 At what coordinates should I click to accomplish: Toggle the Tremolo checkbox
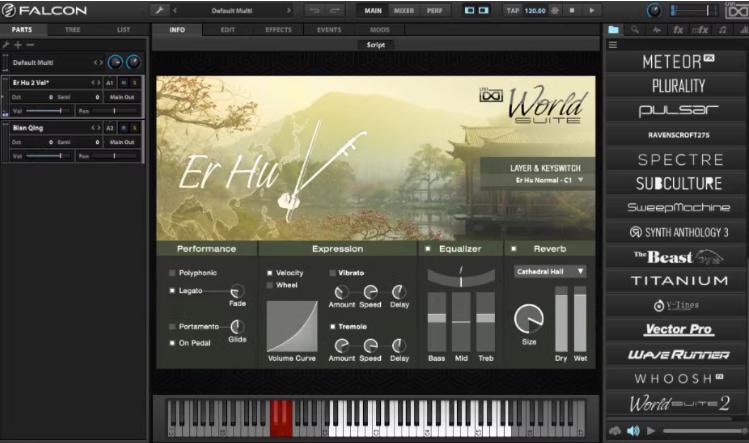(x=332, y=326)
